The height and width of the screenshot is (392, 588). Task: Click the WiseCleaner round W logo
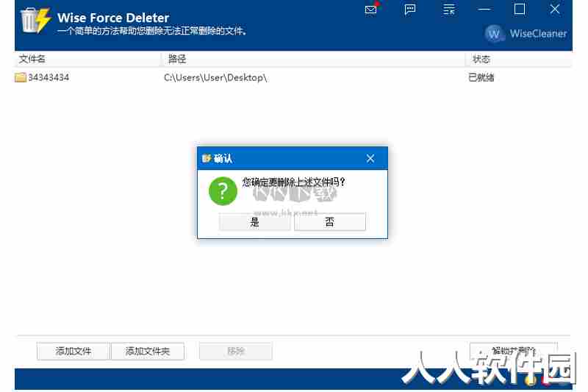(x=494, y=34)
